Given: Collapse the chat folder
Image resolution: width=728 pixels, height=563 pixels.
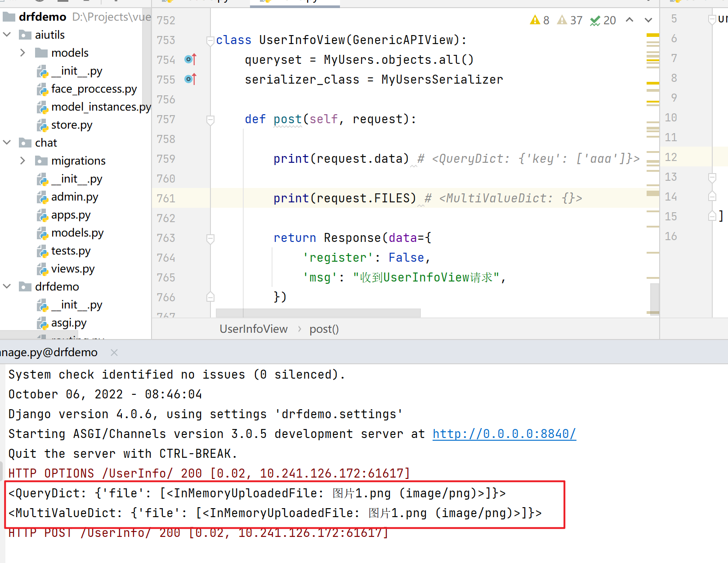Looking at the screenshot, I should tap(7, 143).
